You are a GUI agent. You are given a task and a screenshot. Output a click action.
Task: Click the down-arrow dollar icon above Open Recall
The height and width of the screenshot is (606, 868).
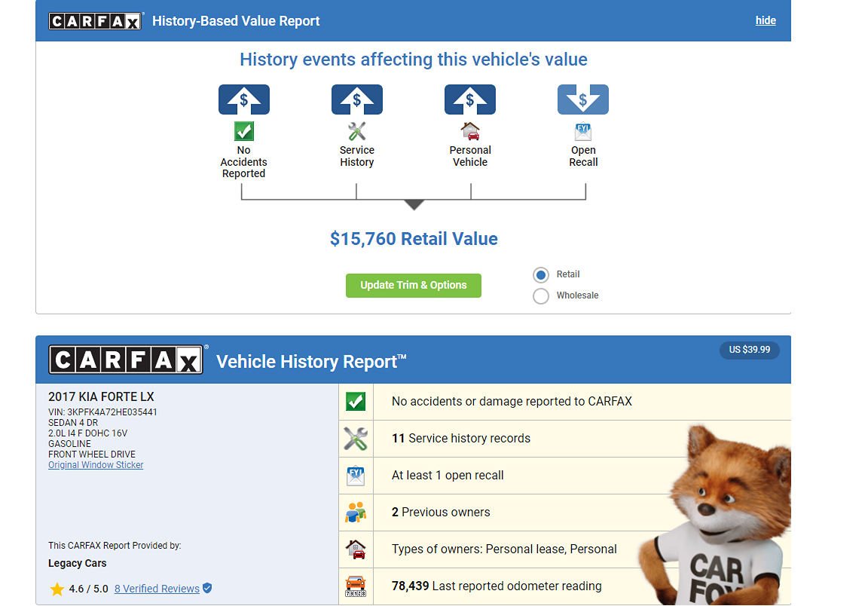pos(583,99)
